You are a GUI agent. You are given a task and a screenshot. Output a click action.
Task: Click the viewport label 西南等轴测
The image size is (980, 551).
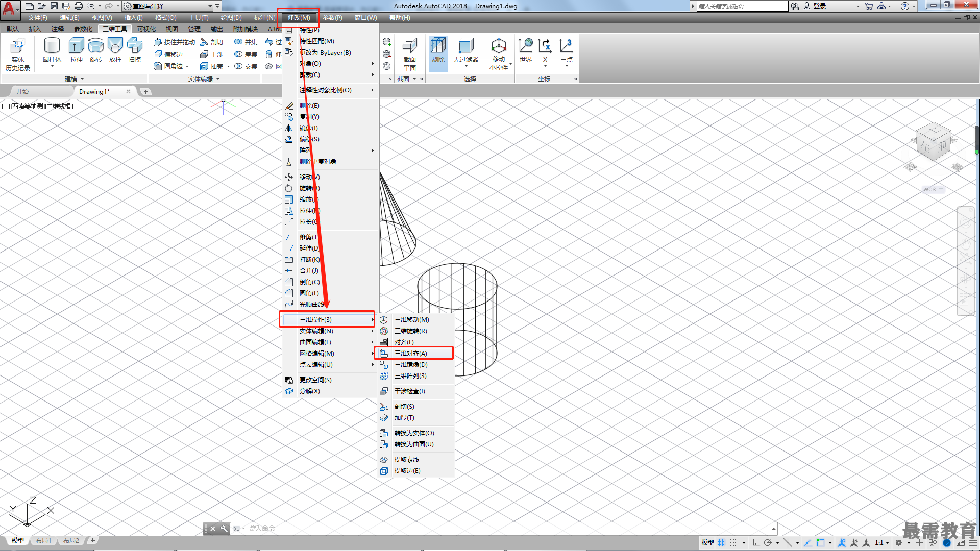tap(28, 106)
